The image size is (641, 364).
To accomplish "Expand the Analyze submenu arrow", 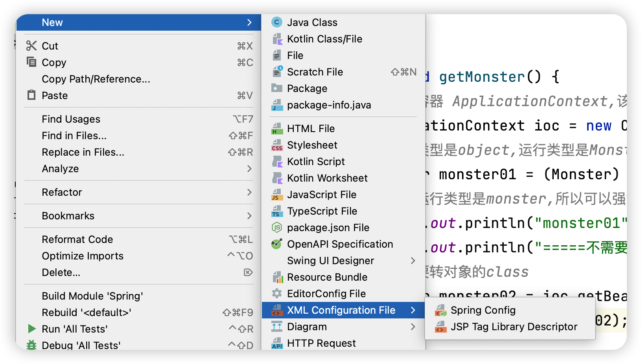I will [249, 169].
